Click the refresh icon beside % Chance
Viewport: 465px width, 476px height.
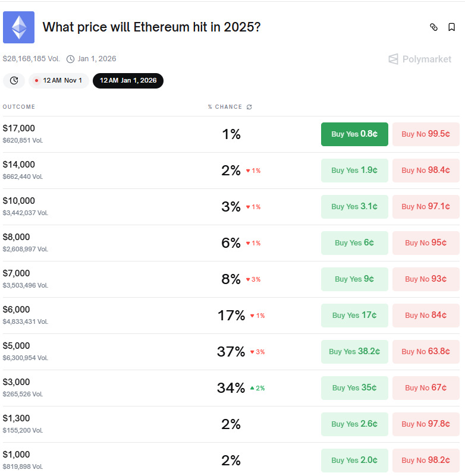249,107
